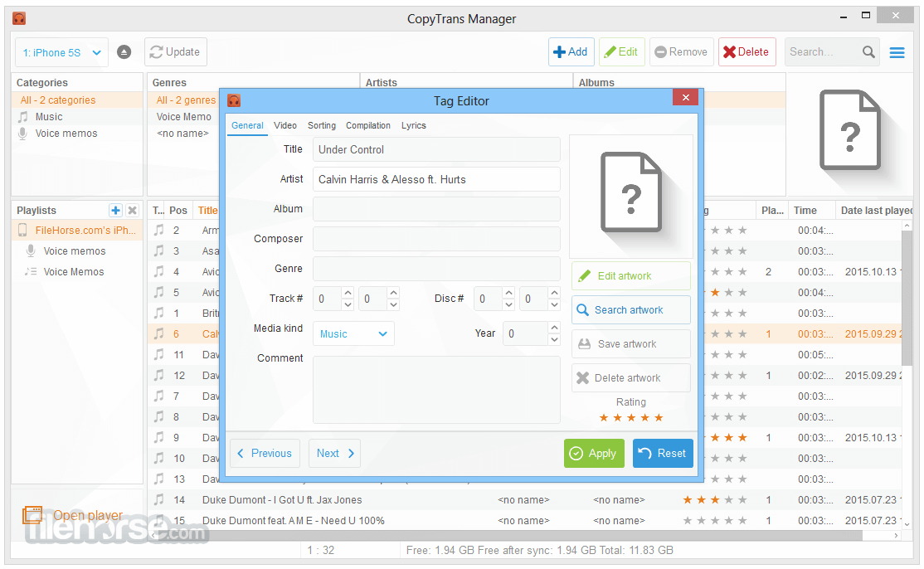The height and width of the screenshot is (569, 924).
Task: Click Voice memos category microphone icon
Action: tap(23, 134)
